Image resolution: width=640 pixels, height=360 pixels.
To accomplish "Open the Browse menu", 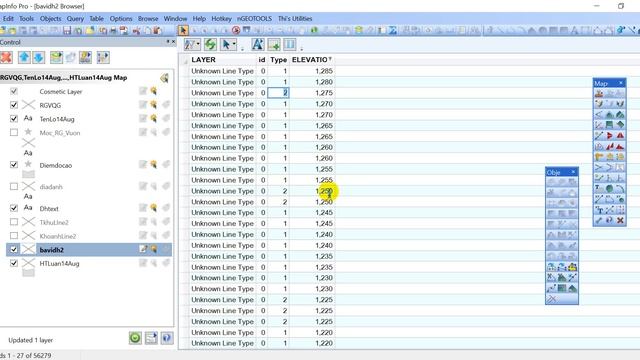I will [x=148, y=18].
